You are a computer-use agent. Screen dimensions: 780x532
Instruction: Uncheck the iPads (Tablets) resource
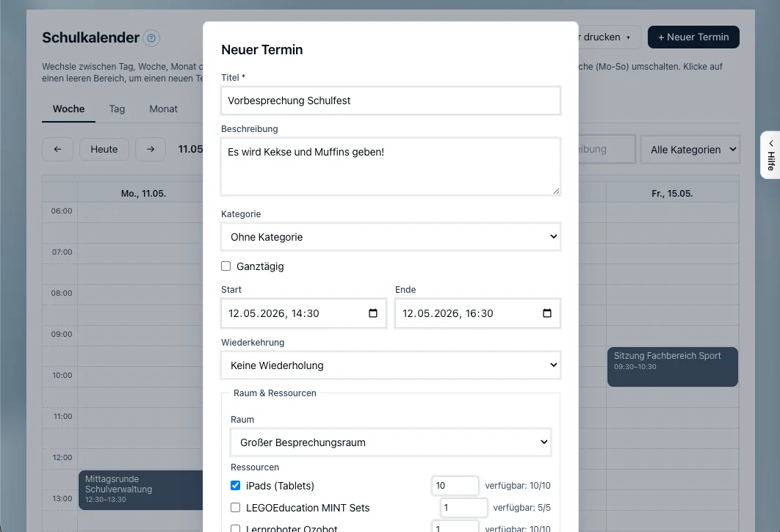(235, 485)
